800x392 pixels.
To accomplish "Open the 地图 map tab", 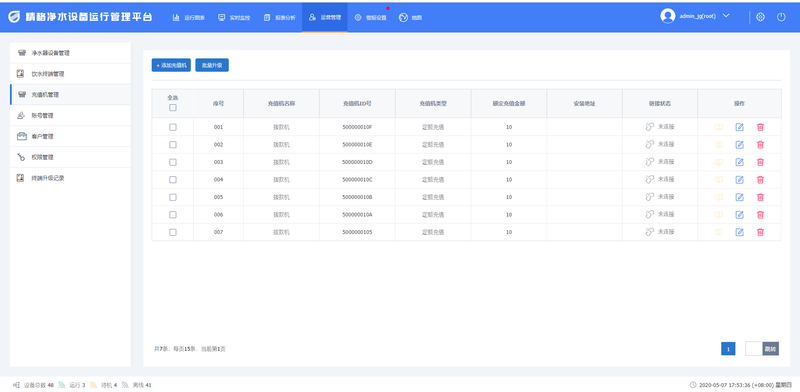I will 411,17.
